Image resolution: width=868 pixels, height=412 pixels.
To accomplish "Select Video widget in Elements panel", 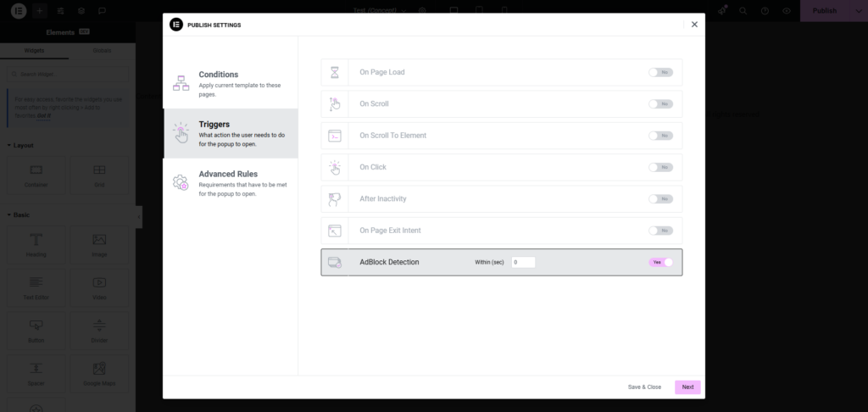I will (x=99, y=287).
